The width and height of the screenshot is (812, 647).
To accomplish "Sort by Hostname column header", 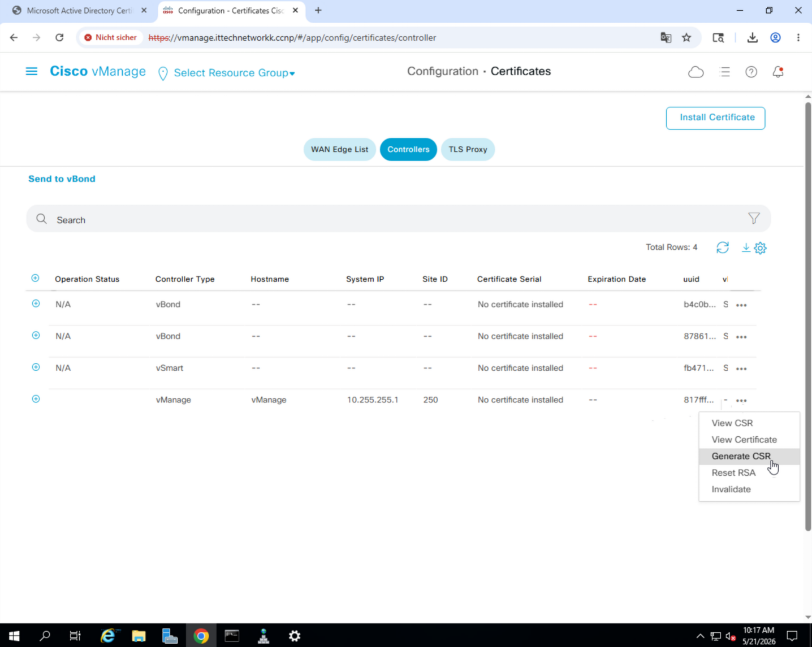I will [270, 279].
